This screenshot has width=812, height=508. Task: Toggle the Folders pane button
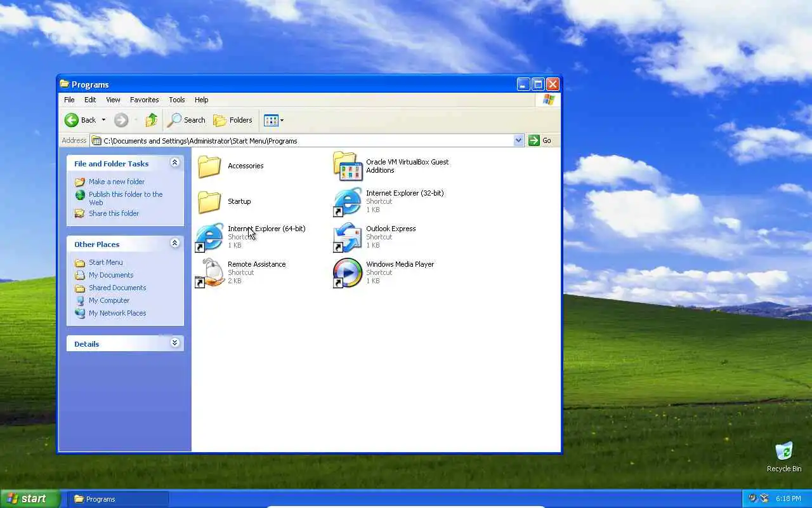[x=233, y=120]
